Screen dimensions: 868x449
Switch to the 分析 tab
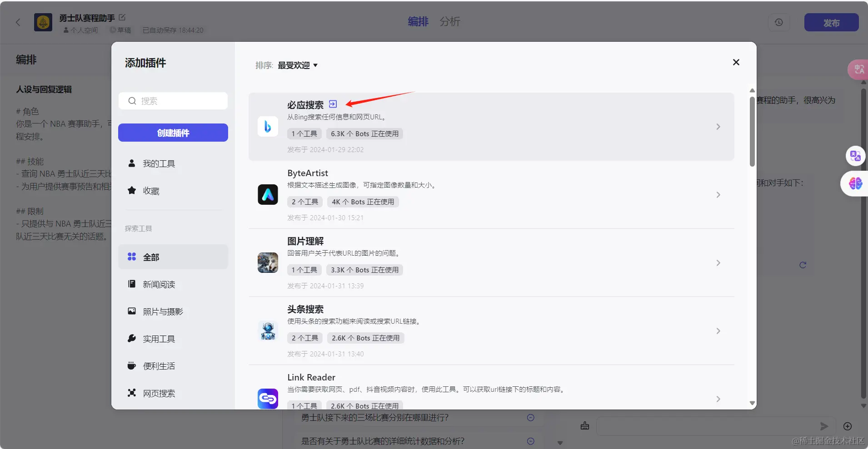click(x=450, y=21)
